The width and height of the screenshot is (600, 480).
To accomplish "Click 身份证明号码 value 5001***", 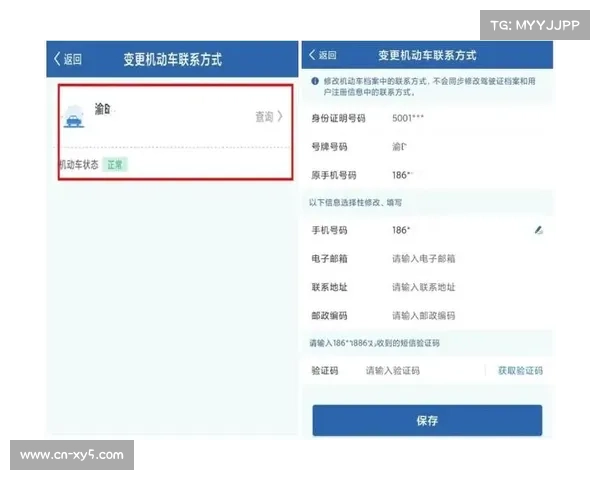I will coord(408,118).
